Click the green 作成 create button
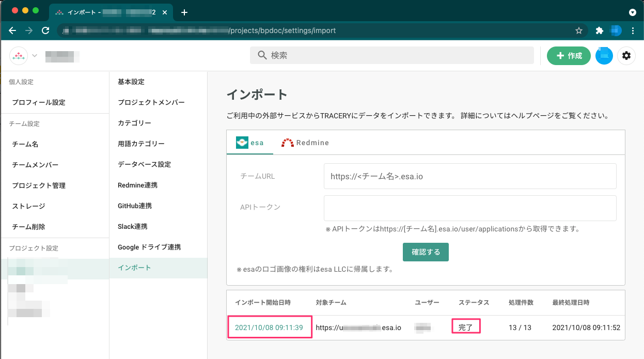The width and height of the screenshot is (644, 359). point(569,55)
